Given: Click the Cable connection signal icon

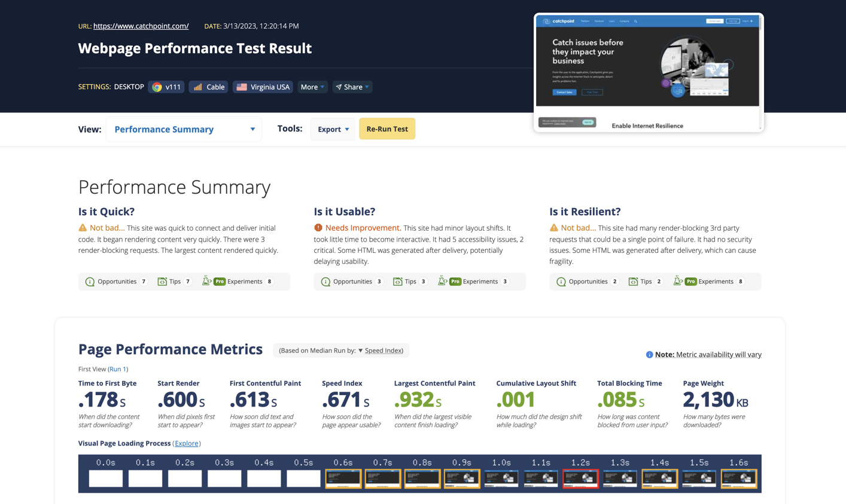Looking at the screenshot, I should click(x=197, y=87).
